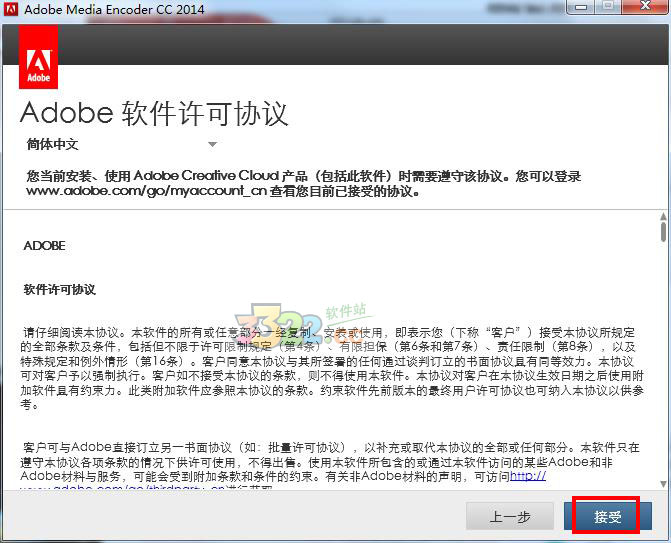This screenshot has height=543, width=671.
Task: Click the 'Adobe Media Encoder CC 2014' title
Action: click(x=114, y=9)
